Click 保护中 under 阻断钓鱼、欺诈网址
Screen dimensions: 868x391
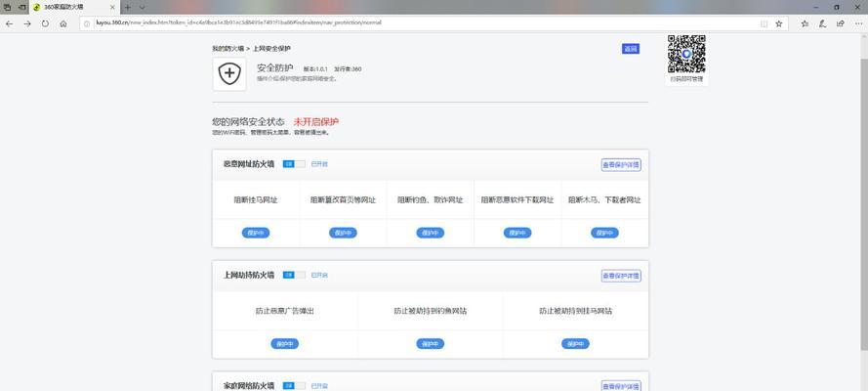[x=431, y=234]
